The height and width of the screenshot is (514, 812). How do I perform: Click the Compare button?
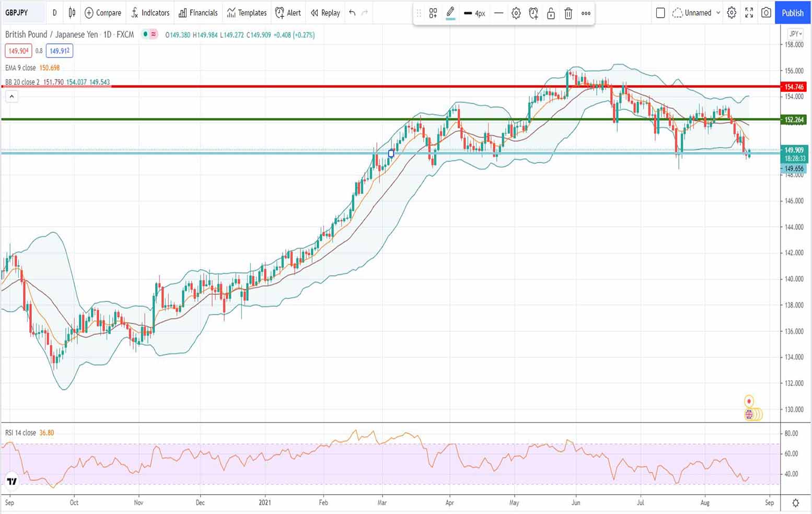[x=103, y=13]
